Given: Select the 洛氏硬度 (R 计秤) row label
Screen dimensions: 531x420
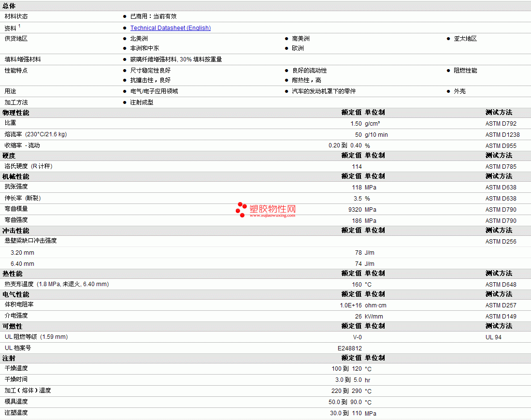Looking at the screenshot, I should click(29, 166).
